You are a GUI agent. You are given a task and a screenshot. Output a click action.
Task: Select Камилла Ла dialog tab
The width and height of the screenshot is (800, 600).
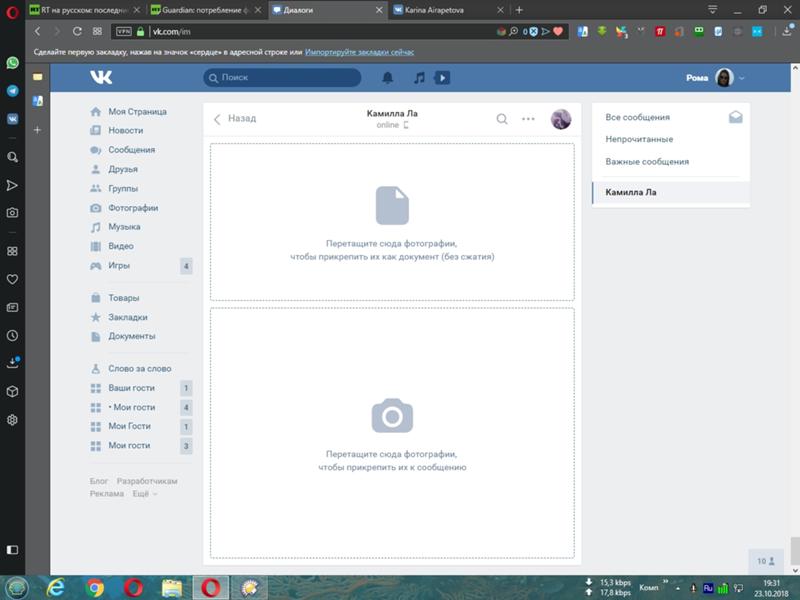point(671,192)
